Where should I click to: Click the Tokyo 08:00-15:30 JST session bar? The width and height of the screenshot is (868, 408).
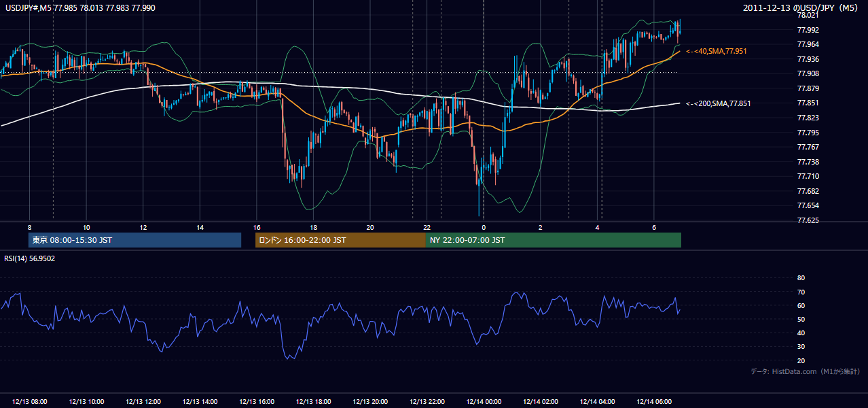click(134, 240)
